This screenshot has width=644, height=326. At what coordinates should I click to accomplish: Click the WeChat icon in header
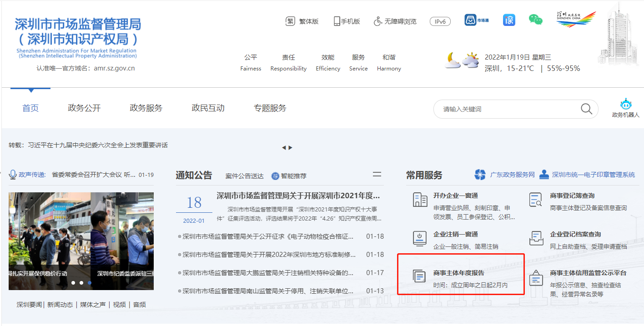pyautogui.click(x=535, y=20)
